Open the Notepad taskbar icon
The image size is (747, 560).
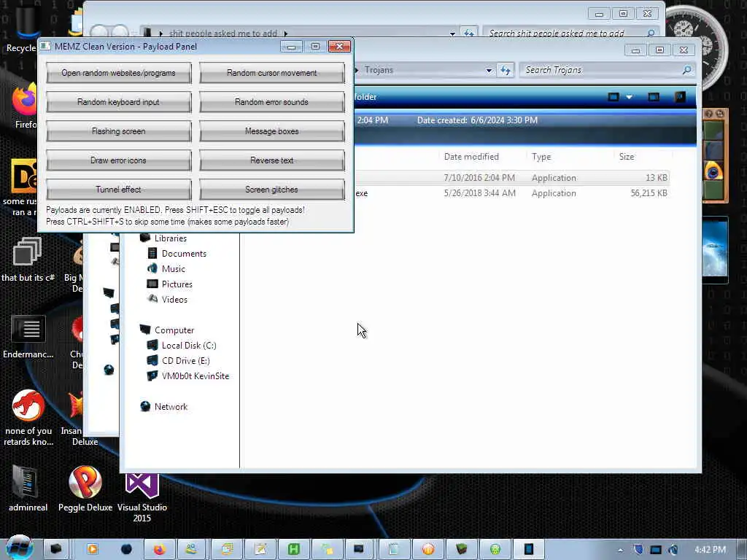[394, 550]
